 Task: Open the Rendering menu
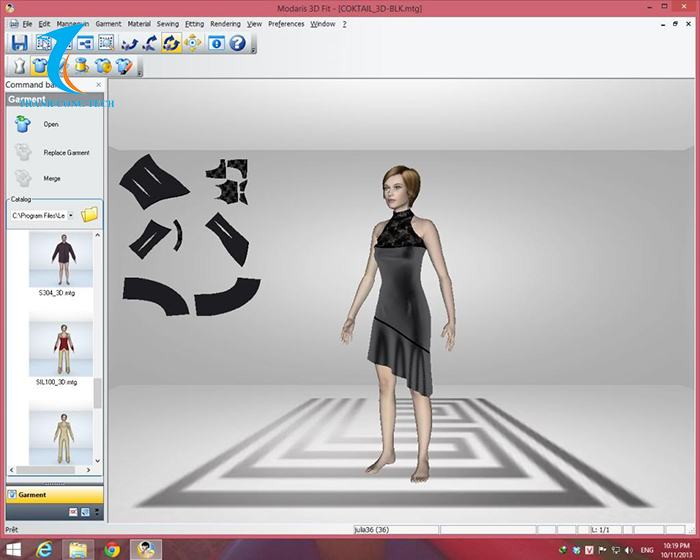[225, 23]
